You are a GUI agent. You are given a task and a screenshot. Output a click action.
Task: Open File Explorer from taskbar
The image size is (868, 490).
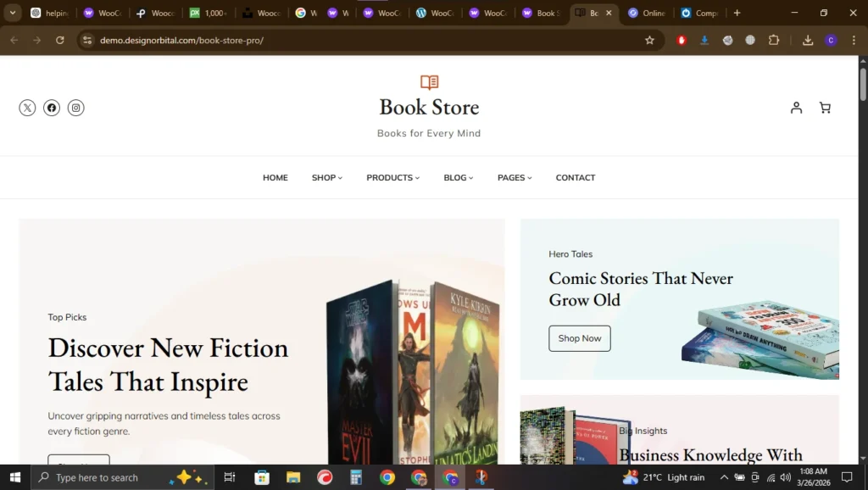[292, 477]
